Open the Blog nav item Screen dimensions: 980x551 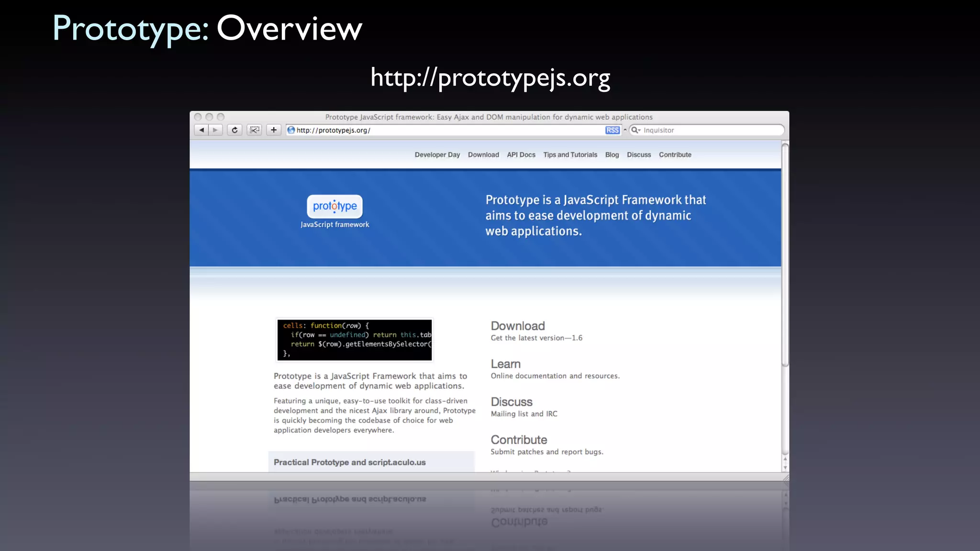click(612, 155)
